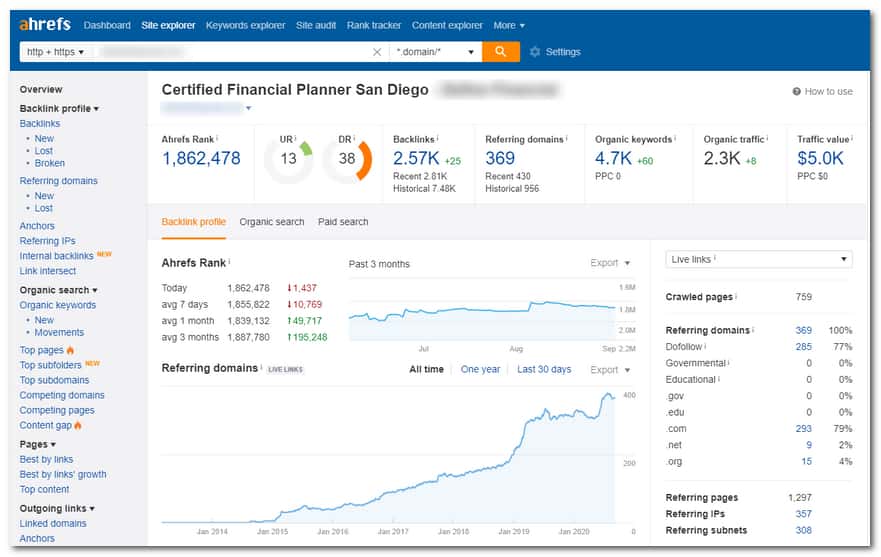Click .com referring domains count 293

(x=803, y=429)
